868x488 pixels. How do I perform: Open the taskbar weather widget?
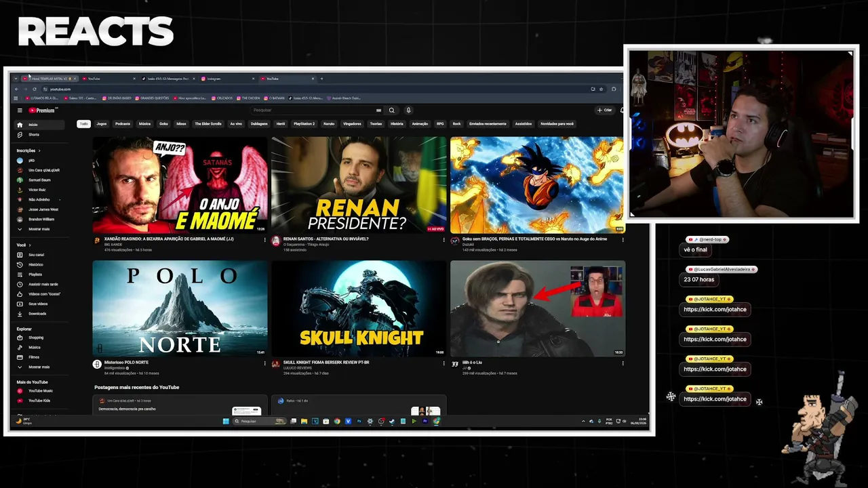(x=24, y=421)
